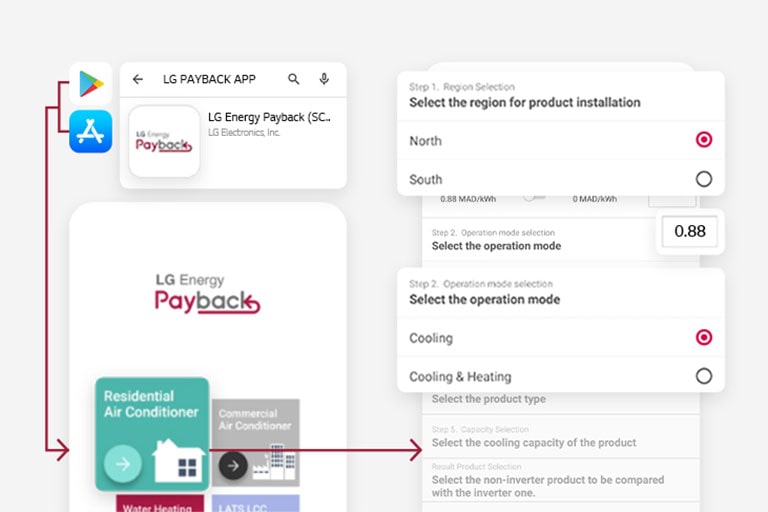Open the Google Play Store icon
Viewport: 768px width, 512px height.
click(91, 84)
